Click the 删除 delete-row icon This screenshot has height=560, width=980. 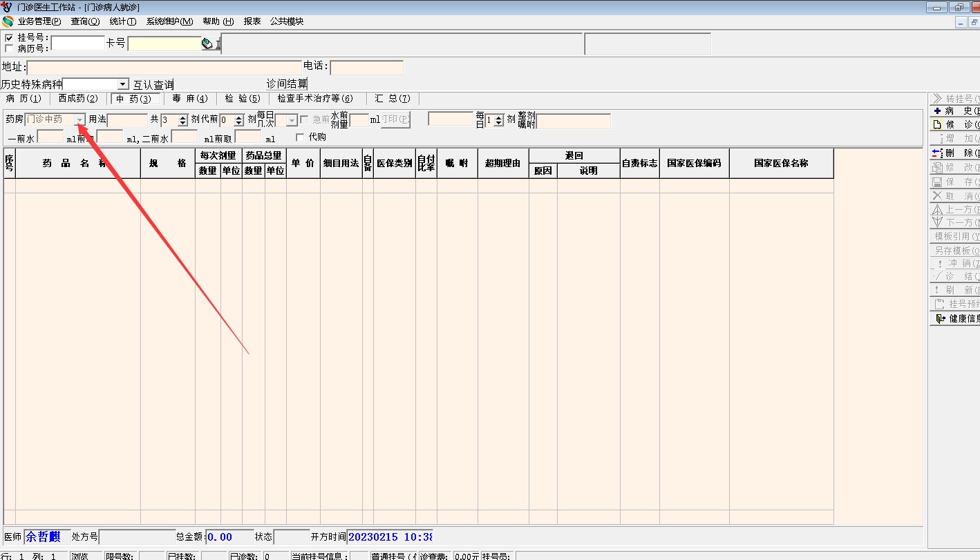click(937, 153)
